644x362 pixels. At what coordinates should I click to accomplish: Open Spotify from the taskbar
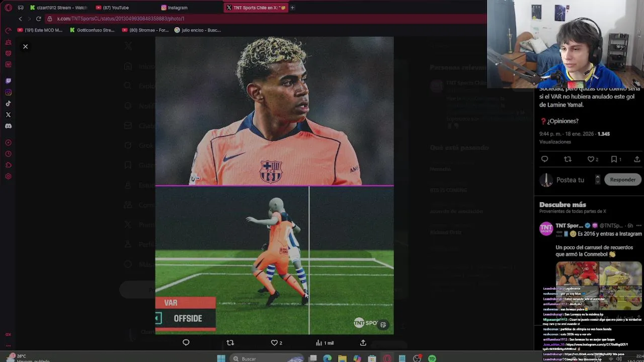432,358
